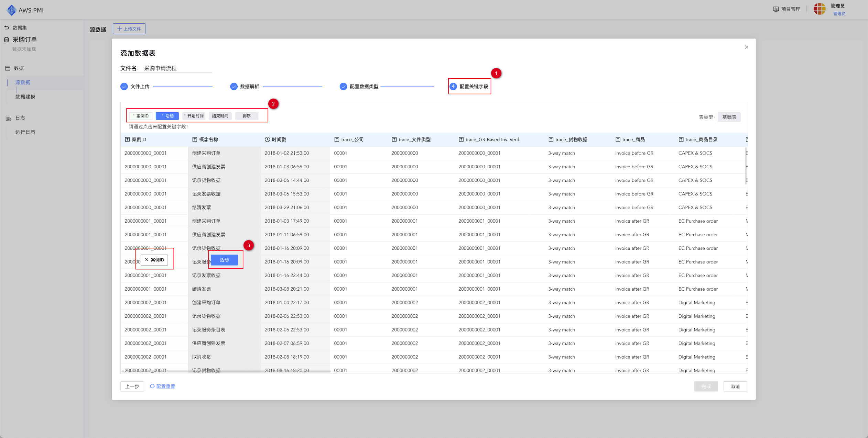868x438 pixels.
Task: Click the 配置数据类型 step checkmark
Action: click(343, 87)
